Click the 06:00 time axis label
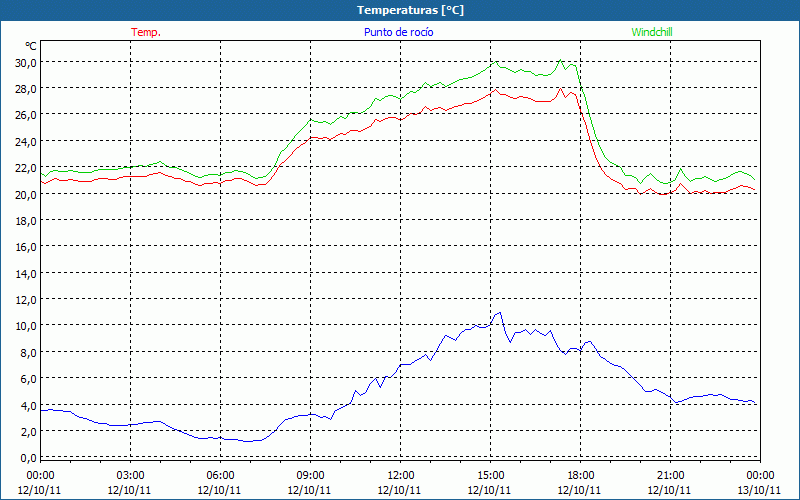 click(220, 476)
